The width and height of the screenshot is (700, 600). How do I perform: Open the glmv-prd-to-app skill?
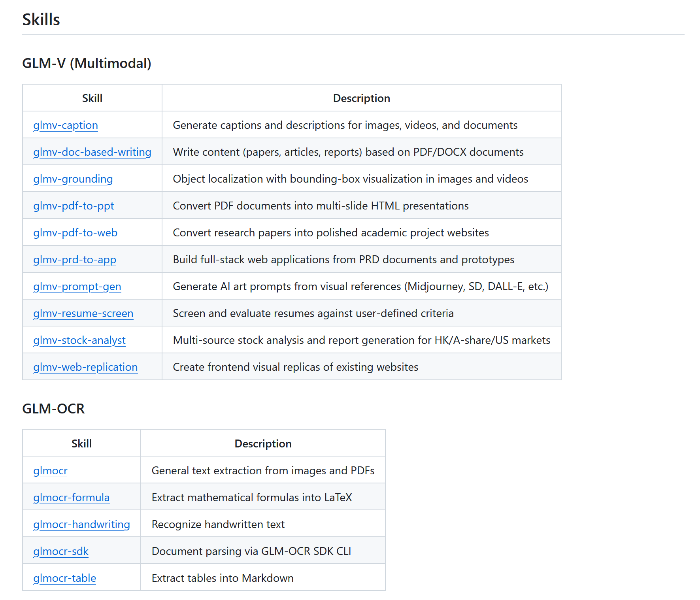pyautogui.click(x=75, y=260)
